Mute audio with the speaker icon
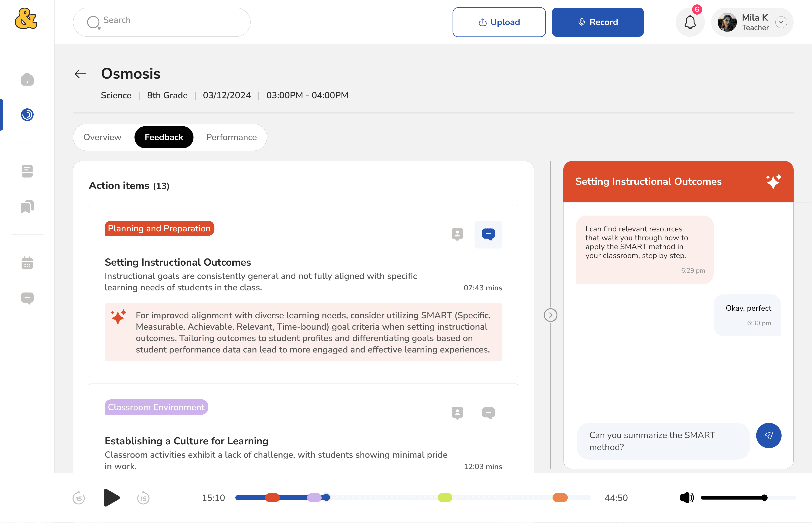Image resolution: width=812 pixels, height=523 pixels. click(x=686, y=498)
